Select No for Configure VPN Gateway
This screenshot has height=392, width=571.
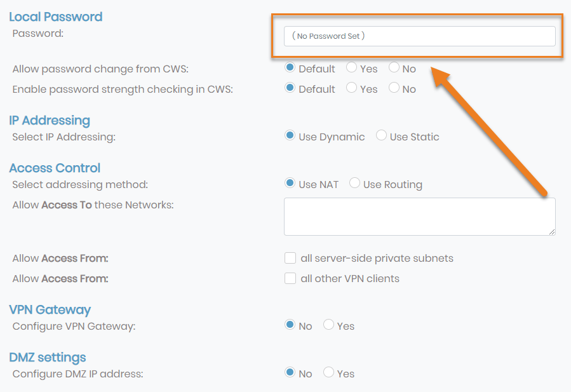(290, 325)
